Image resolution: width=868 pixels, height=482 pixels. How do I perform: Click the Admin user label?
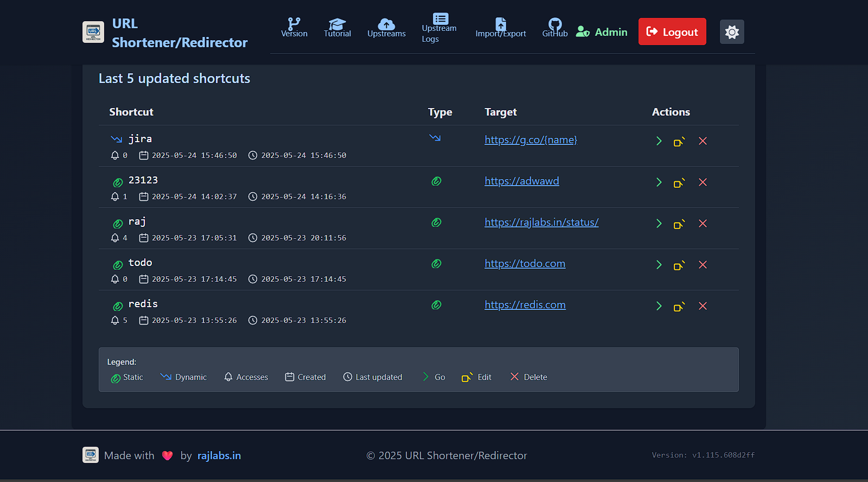click(x=602, y=32)
